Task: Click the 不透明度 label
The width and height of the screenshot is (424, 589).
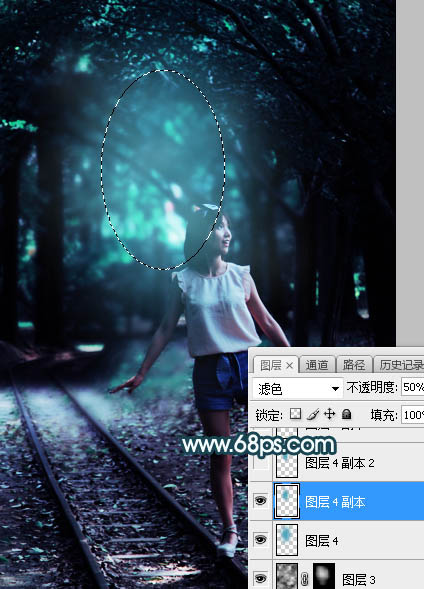Action: pos(372,387)
